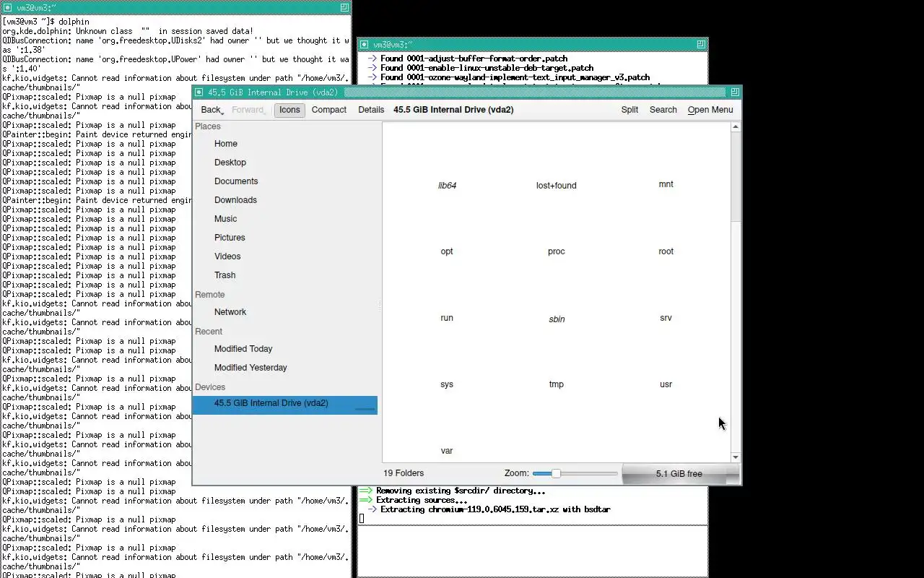Image resolution: width=924 pixels, height=578 pixels.
Task: Select the lost+found folder
Action: pos(556,186)
